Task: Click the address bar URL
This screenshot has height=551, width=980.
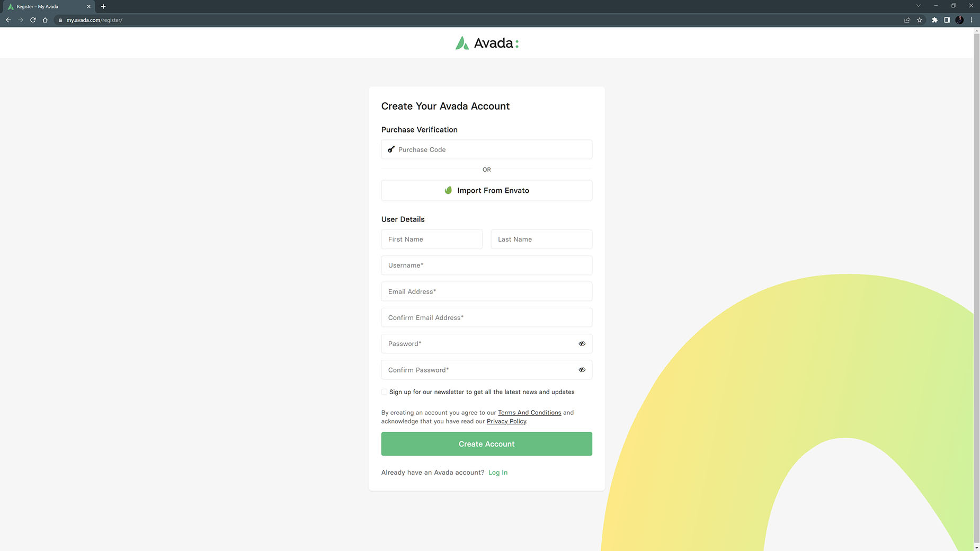Action: coord(94,20)
